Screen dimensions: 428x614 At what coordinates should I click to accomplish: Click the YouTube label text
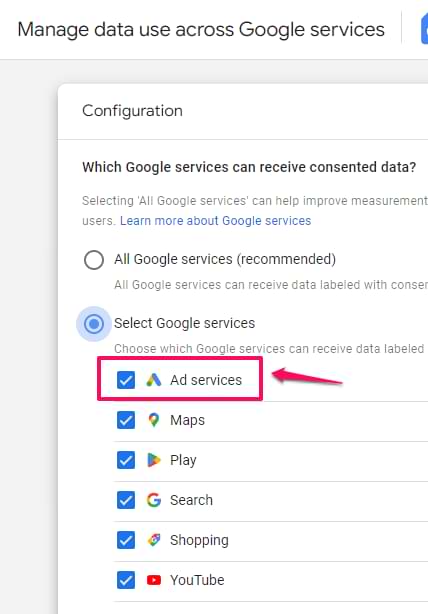pyautogui.click(x=197, y=580)
